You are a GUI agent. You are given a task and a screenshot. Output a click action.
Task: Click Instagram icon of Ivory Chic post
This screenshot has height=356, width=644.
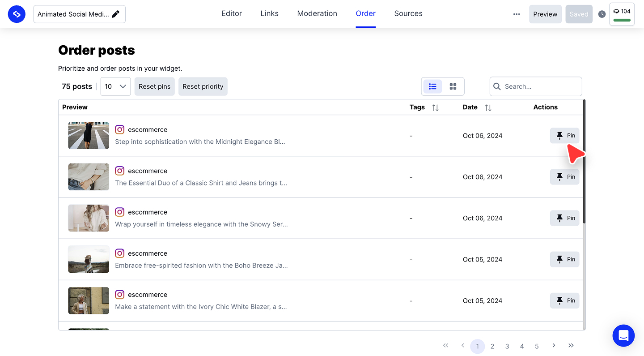point(119,294)
